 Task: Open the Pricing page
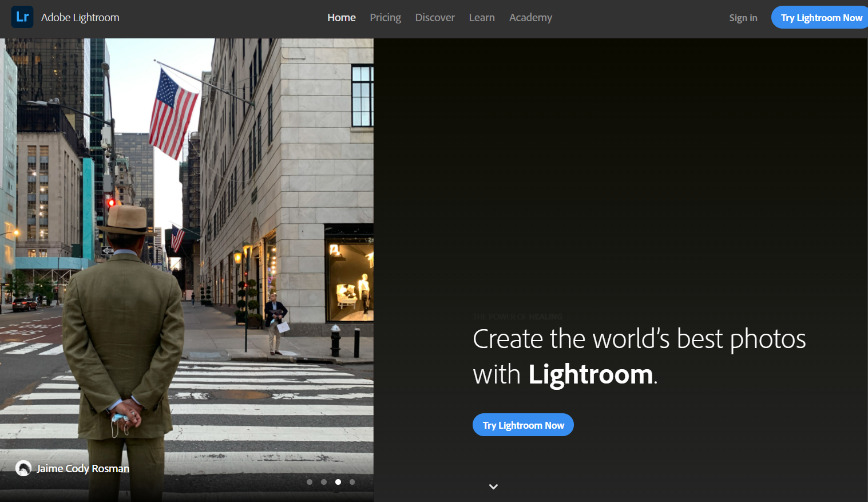[386, 18]
